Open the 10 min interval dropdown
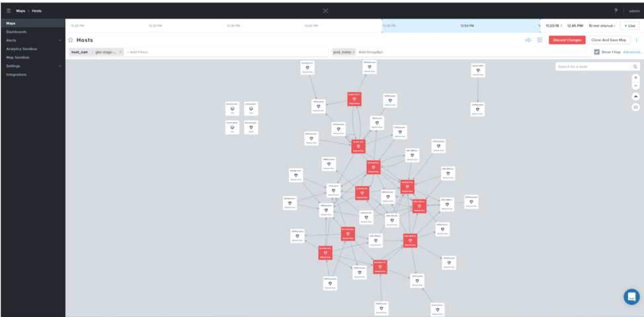The width and height of the screenshot is (644, 317). coord(602,26)
